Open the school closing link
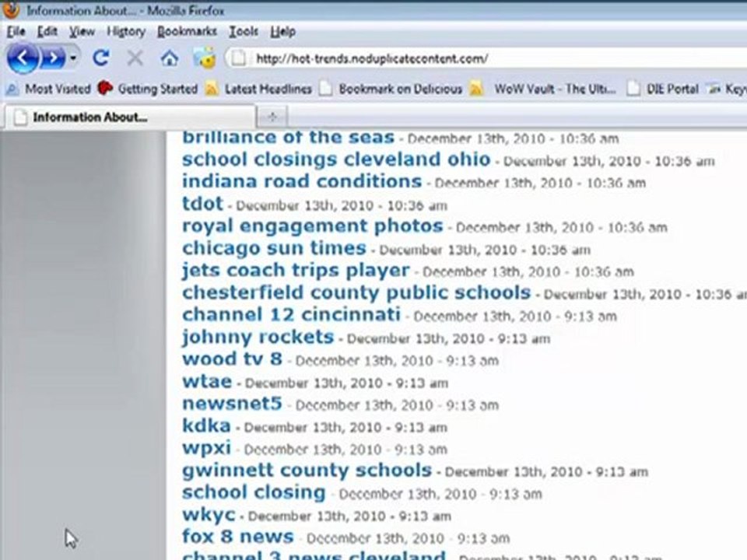 coord(254,492)
